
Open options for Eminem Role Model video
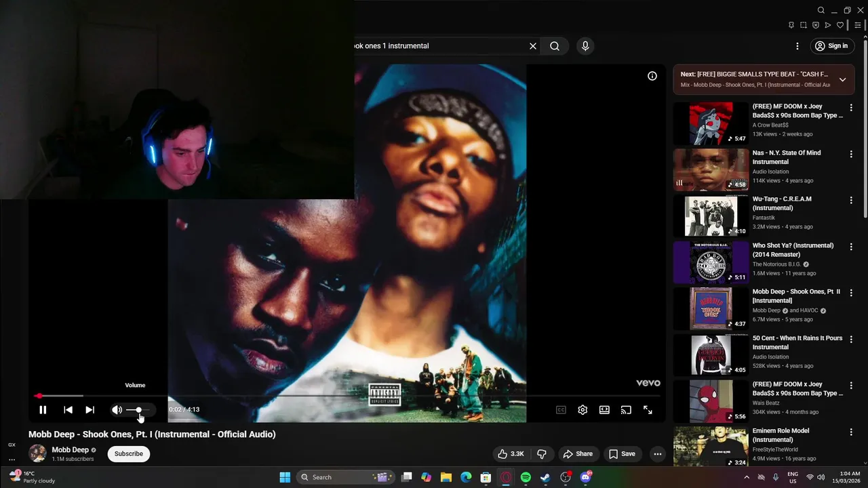851,432
